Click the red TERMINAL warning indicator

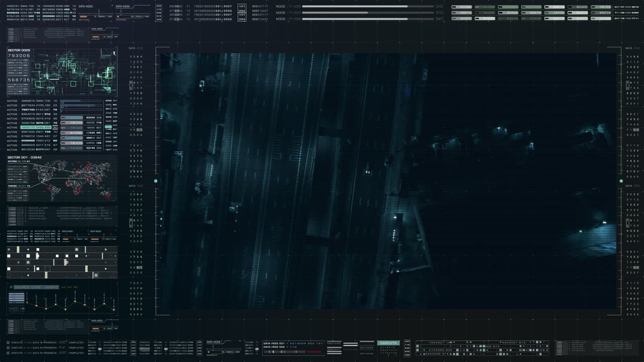pyautogui.click(x=313, y=351)
